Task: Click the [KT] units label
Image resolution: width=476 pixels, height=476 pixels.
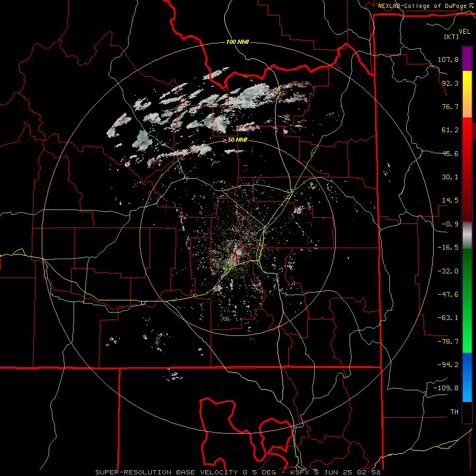Action: click(451, 36)
